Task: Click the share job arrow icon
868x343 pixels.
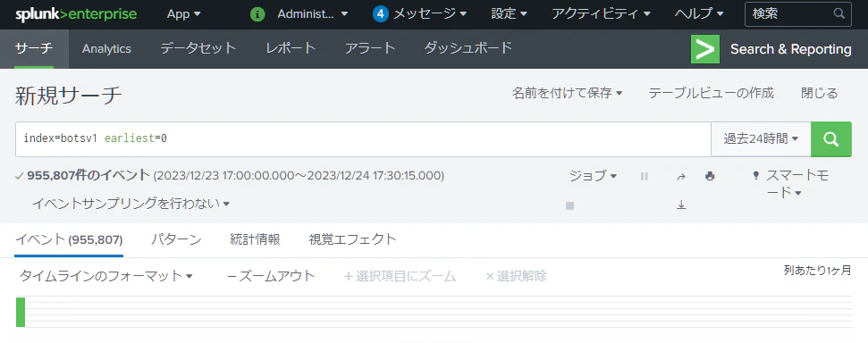Action: point(681,177)
